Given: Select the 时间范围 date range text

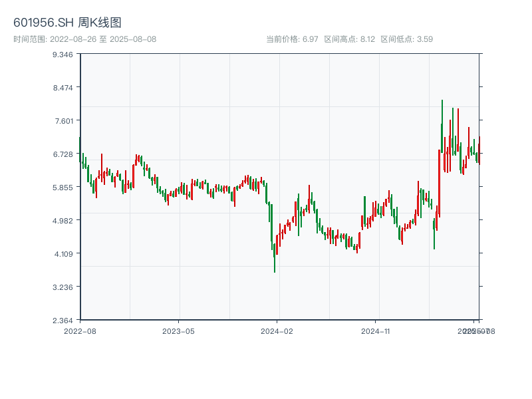Looking at the screenshot, I should [x=84, y=39].
